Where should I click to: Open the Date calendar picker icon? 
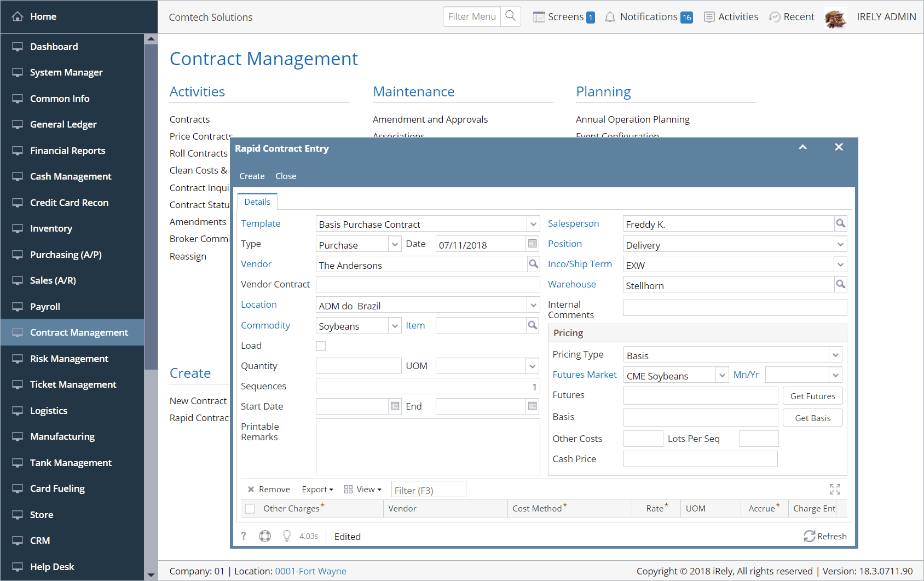532,244
